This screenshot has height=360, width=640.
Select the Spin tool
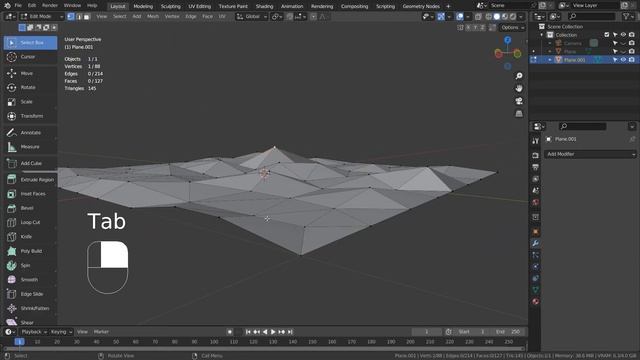(30, 265)
